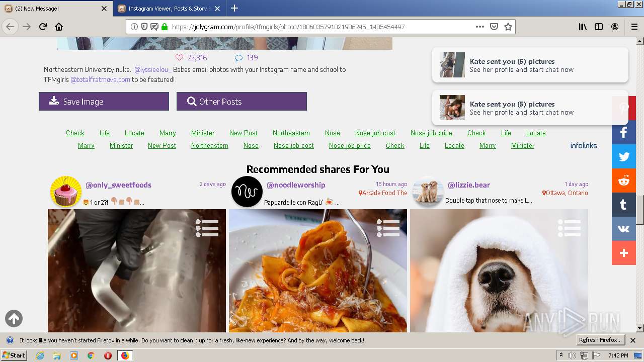Click the page vertical scrollbar thumb
The height and width of the screenshot is (362, 644).
coord(639,210)
